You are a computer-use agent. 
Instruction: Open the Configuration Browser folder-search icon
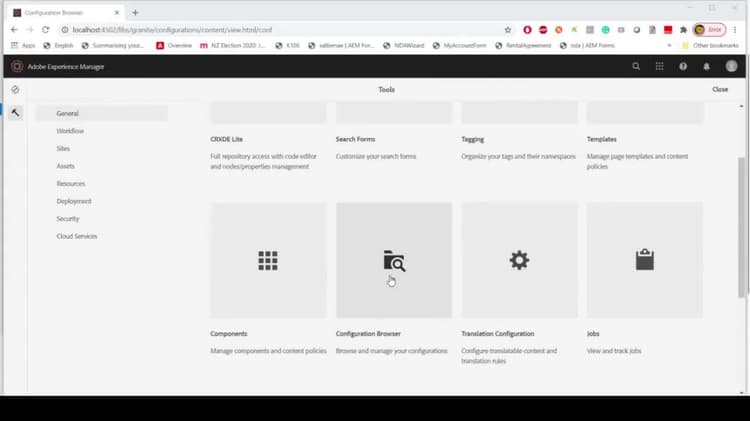tap(394, 261)
